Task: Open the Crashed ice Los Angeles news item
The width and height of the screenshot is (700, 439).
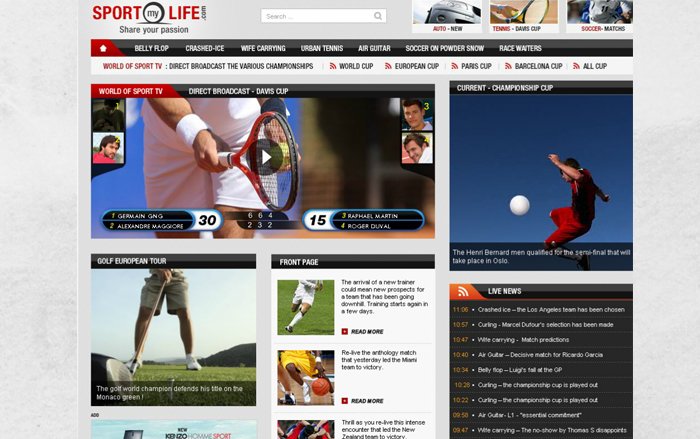Action: 551,310
